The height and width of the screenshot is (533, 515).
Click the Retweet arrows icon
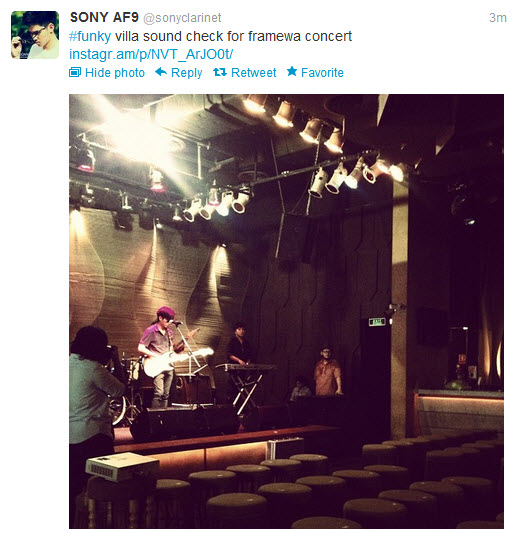pos(220,72)
